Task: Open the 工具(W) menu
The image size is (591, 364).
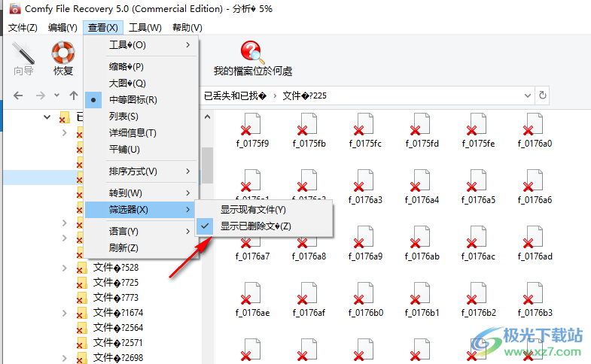Action: (x=145, y=28)
